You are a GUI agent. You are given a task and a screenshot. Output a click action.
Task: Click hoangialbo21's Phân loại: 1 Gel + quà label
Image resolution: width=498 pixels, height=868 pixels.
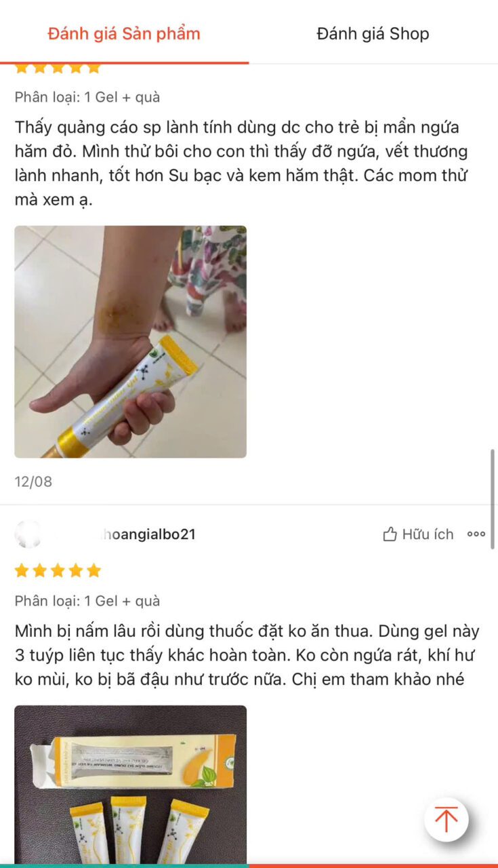click(87, 601)
